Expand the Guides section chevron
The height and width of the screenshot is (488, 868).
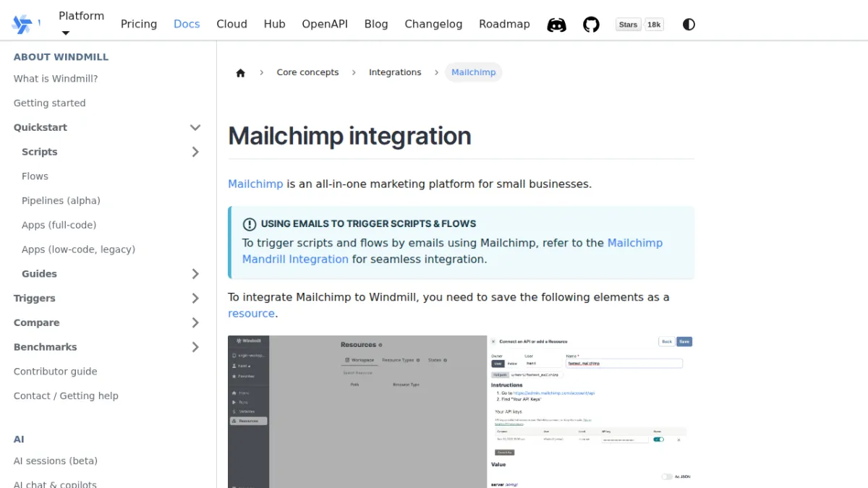[195, 274]
